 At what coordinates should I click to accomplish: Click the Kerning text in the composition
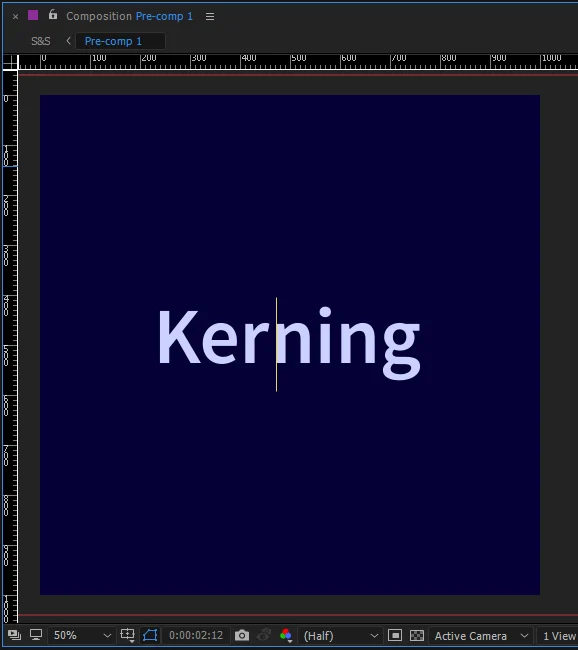289,343
